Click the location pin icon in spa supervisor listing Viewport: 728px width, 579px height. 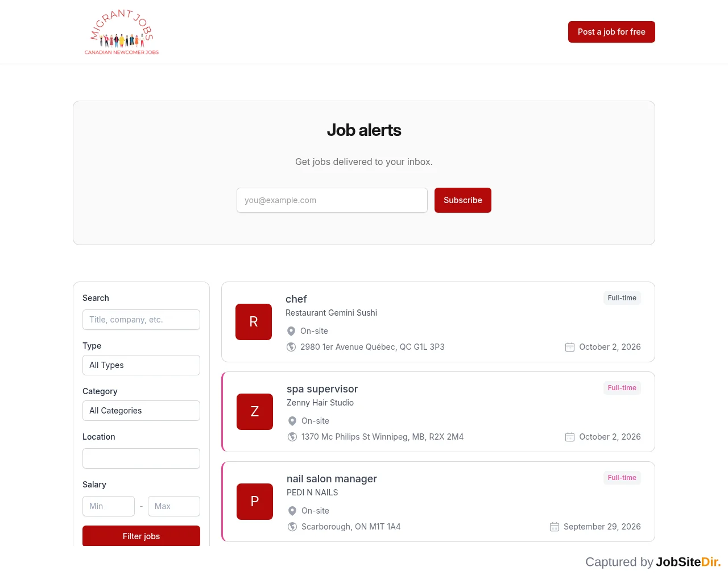(292, 421)
